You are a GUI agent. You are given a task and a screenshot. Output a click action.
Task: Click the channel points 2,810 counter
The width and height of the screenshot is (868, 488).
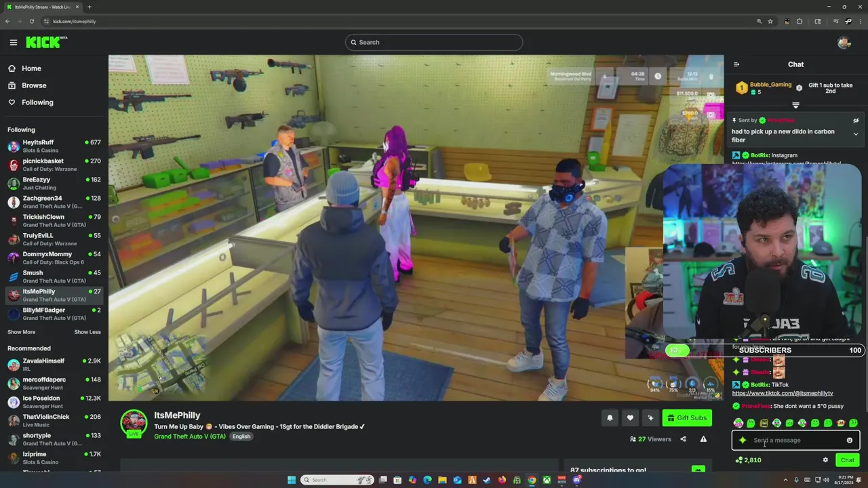[x=749, y=460]
